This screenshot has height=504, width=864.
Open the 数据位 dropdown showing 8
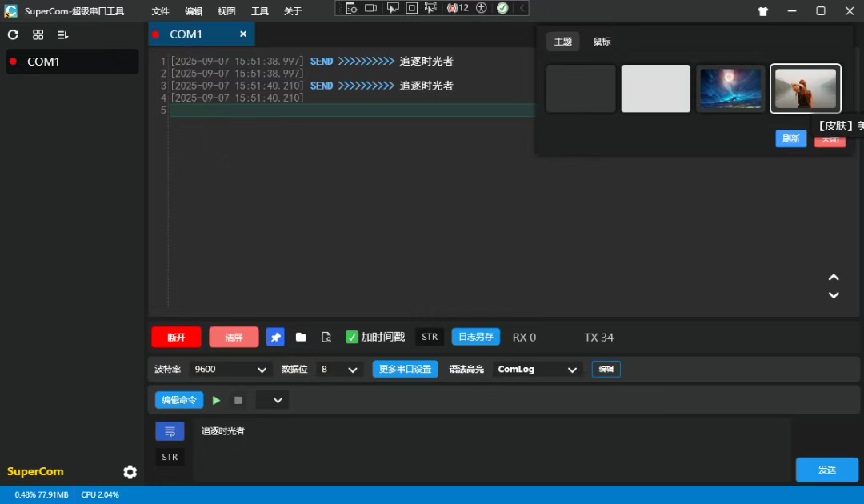[340, 370]
